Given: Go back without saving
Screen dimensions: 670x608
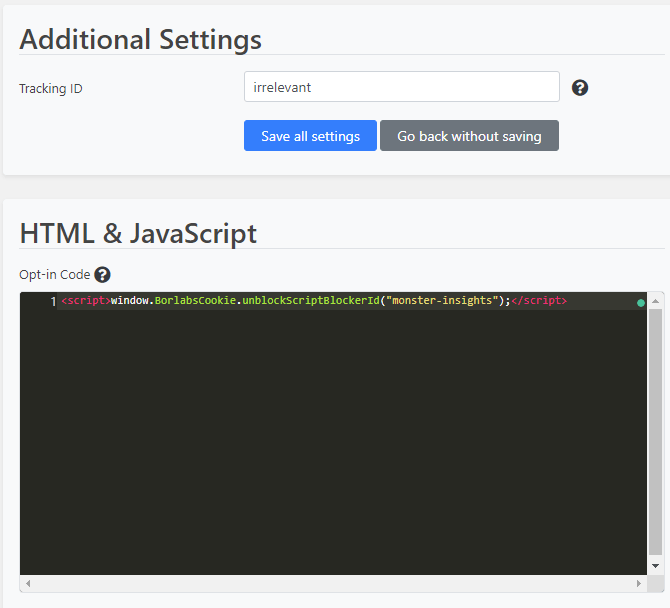Looking at the screenshot, I should coord(469,136).
